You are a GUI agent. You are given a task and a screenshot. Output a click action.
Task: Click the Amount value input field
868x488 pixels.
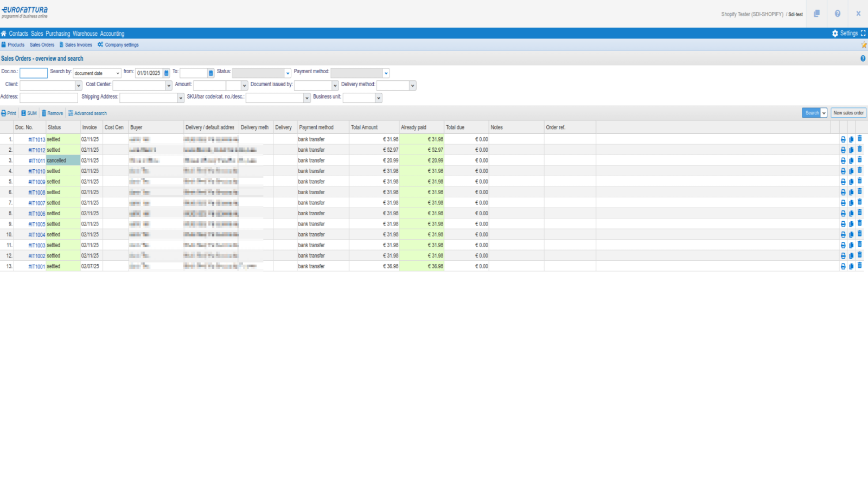pyautogui.click(x=209, y=86)
